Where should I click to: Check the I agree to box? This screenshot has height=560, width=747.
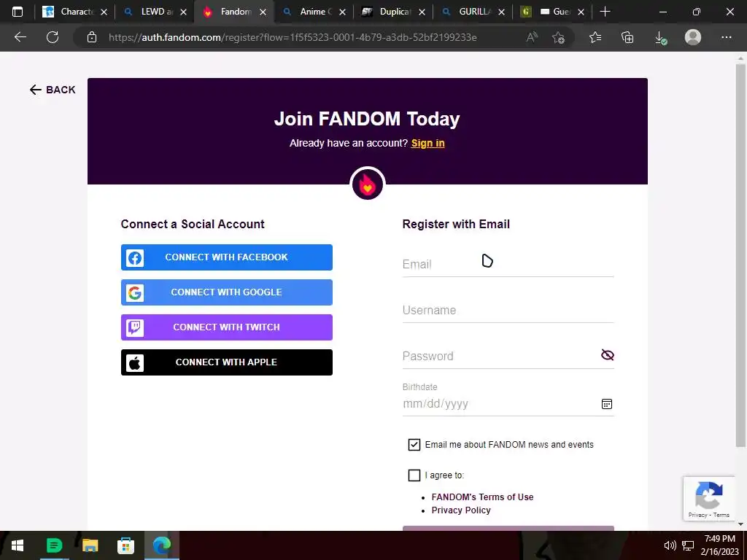click(x=414, y=475)
